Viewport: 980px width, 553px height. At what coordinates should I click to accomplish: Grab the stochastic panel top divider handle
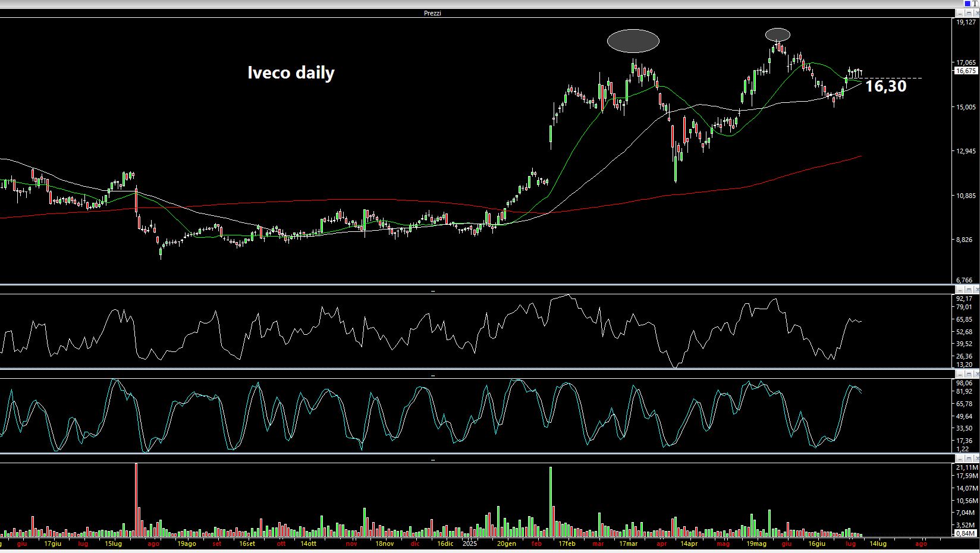click(433, 376)
